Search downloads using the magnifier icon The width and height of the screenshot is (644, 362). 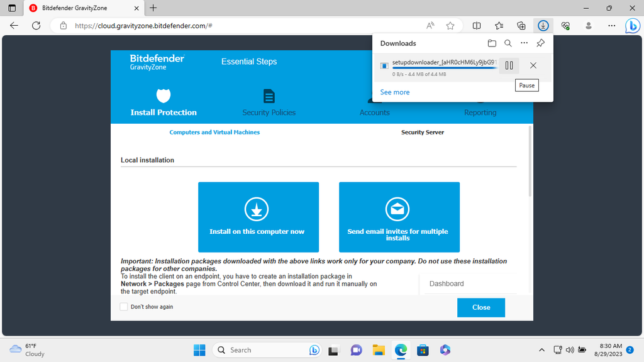tap(508, 43)
